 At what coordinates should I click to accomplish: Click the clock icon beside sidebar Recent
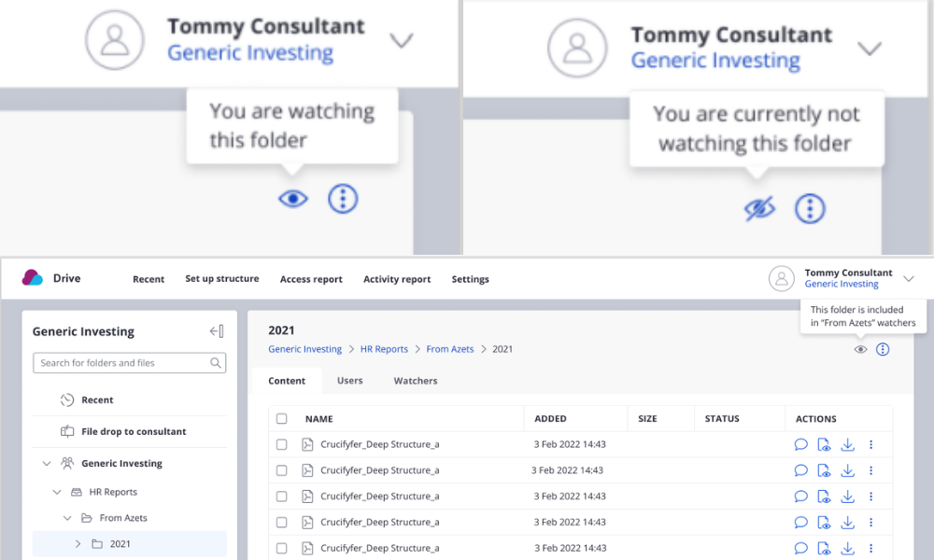67,399
